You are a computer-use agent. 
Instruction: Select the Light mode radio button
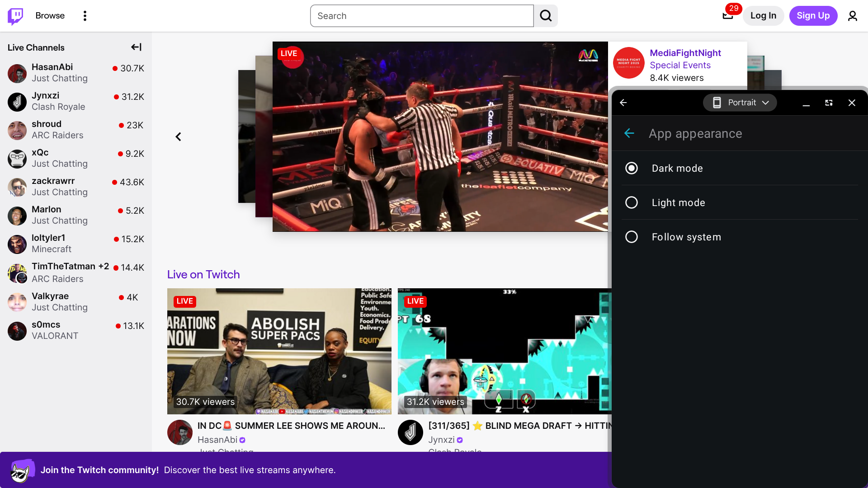pyautogui.click(x=632, y=202)
